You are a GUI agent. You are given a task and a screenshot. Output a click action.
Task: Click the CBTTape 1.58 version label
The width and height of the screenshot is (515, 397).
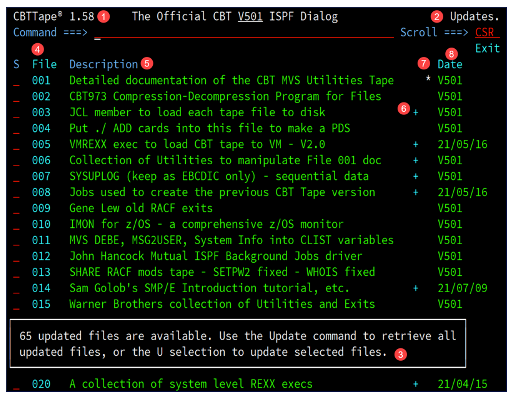tap(54, 17)
